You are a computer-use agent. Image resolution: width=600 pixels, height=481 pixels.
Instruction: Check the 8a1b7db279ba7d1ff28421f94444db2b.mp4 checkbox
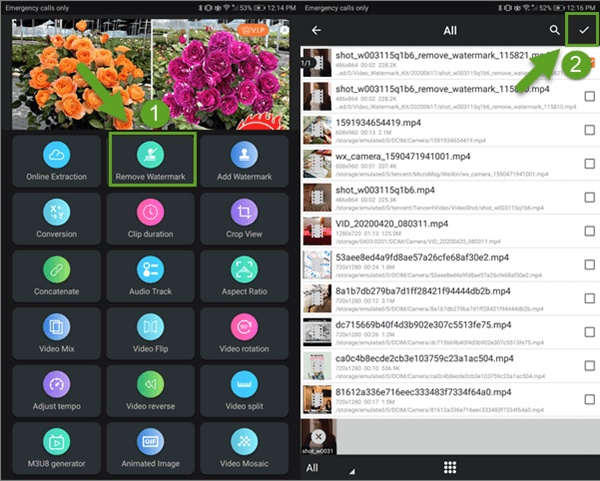[x=590, y=298]
